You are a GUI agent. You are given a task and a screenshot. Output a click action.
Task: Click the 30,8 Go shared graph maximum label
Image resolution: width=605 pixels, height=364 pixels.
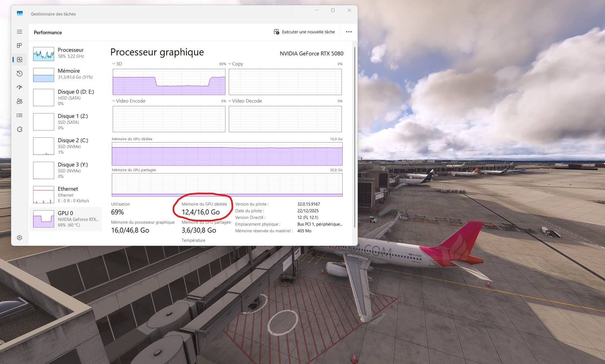coord(336,170)
